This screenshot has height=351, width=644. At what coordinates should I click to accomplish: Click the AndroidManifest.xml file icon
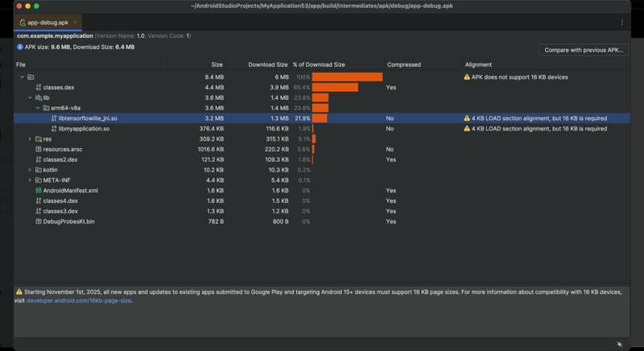(x=38, y=191)
